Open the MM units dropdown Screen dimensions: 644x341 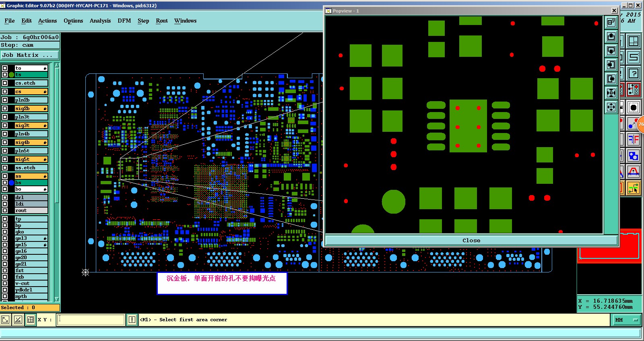click(x=627, y=320)
